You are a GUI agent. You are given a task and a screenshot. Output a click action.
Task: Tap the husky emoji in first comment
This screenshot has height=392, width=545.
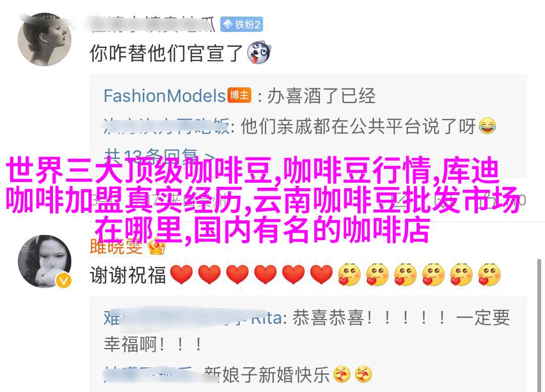point(259,53)
